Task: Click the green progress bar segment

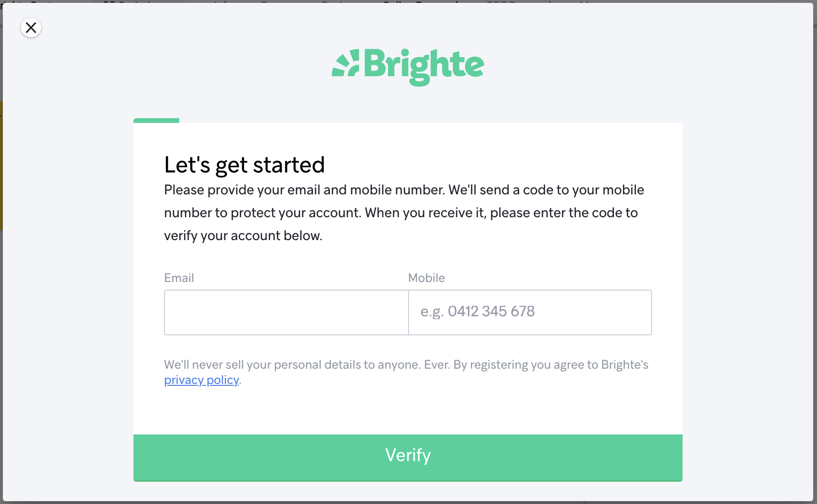Action: [x=156, y=121]
